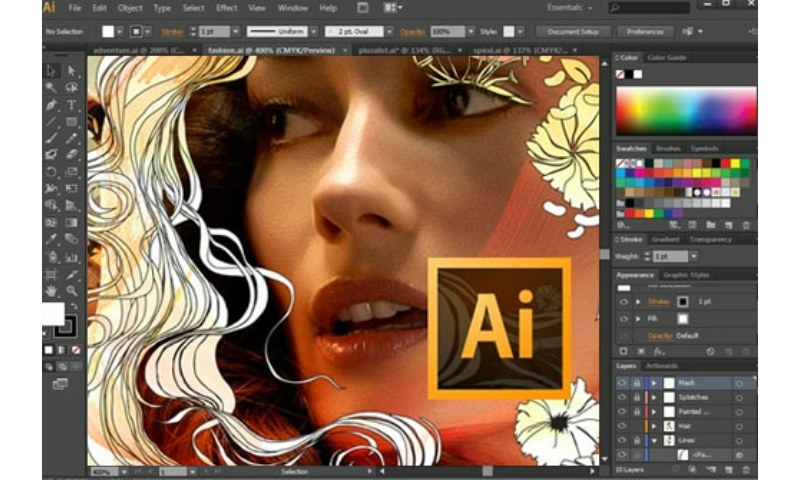This screenshot has height=480, width=800.
Task: Hide the Lines layer
Action: [622, 440]
